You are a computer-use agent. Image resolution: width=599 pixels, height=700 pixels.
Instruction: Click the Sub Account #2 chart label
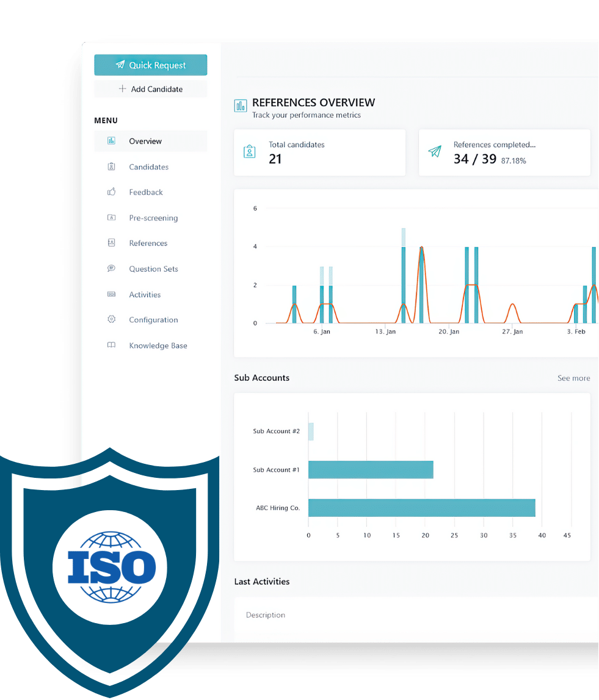(276, 431)
